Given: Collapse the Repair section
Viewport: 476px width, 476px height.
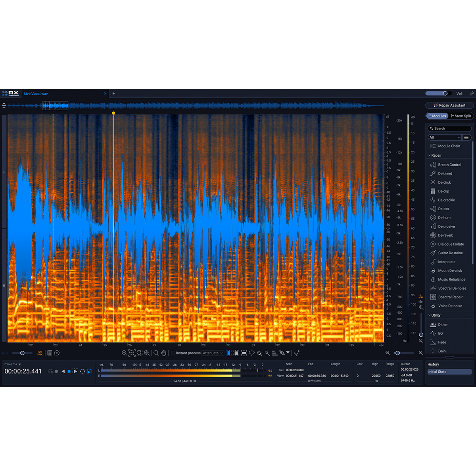Looking at the screenshot, I should (x=429, y=155).
